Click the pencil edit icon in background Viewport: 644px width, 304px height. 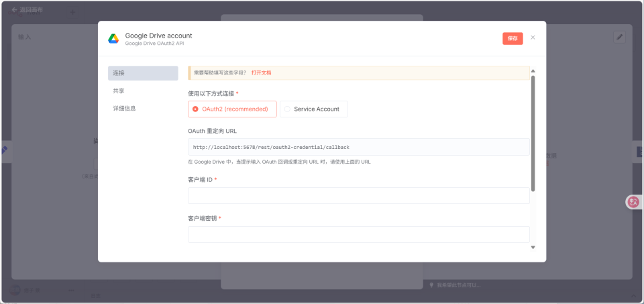pyautogui.click(x=619, y=38)
